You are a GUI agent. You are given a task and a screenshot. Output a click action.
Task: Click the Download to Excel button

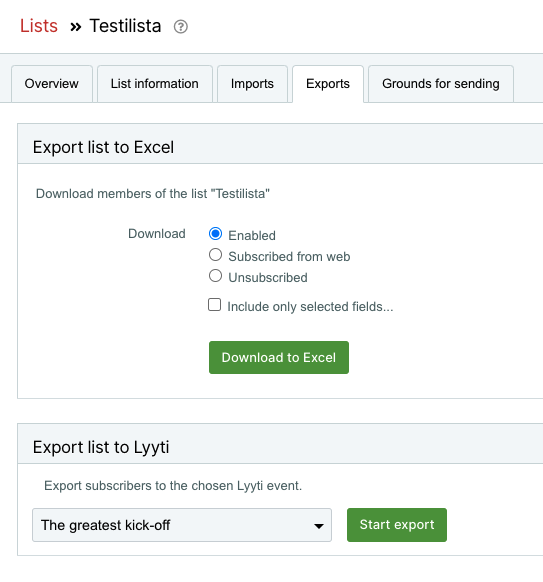click(279, 357)
